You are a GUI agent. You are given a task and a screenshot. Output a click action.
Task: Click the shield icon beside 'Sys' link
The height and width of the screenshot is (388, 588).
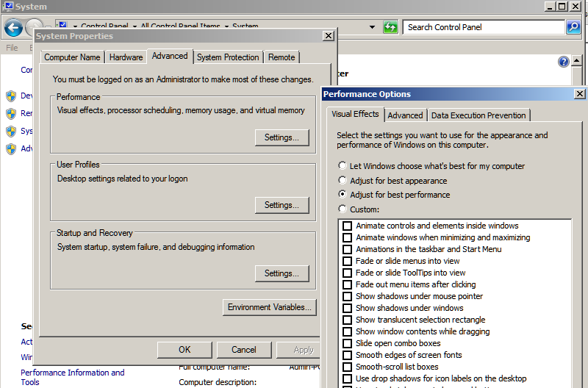point(11,132)
